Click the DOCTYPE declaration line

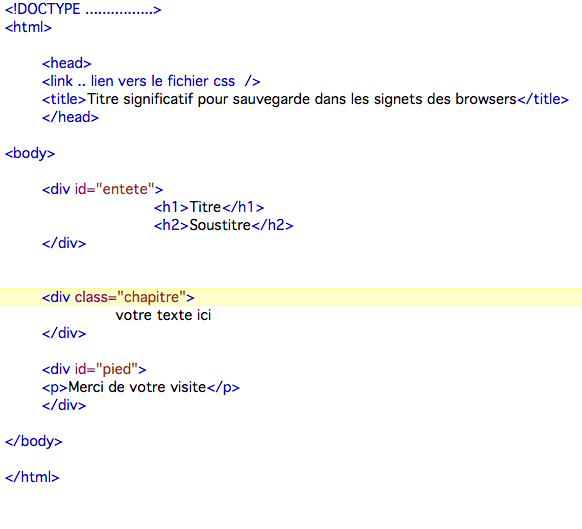click(83, 9)
